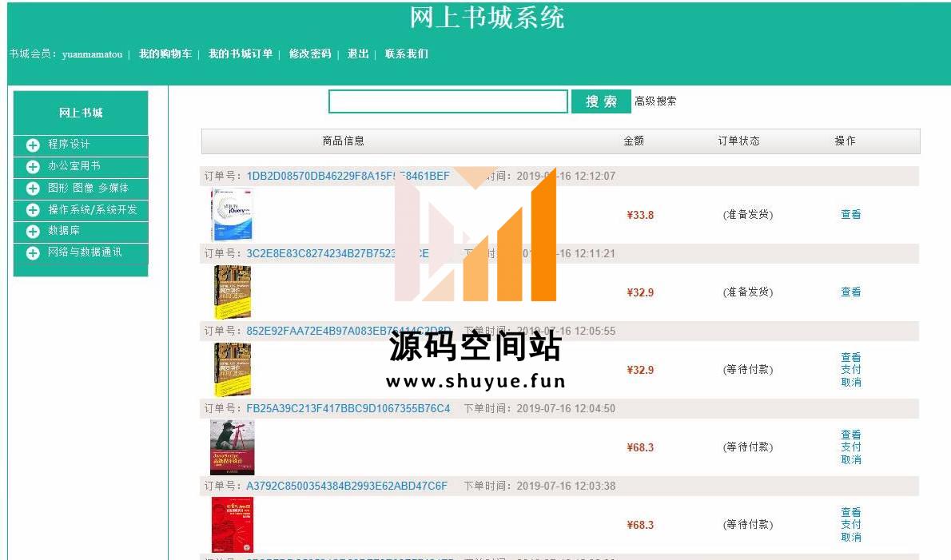Screen dimensions: 951x560
Task: Expand the 程序设计 category plus icon
Action: [33, 145]
